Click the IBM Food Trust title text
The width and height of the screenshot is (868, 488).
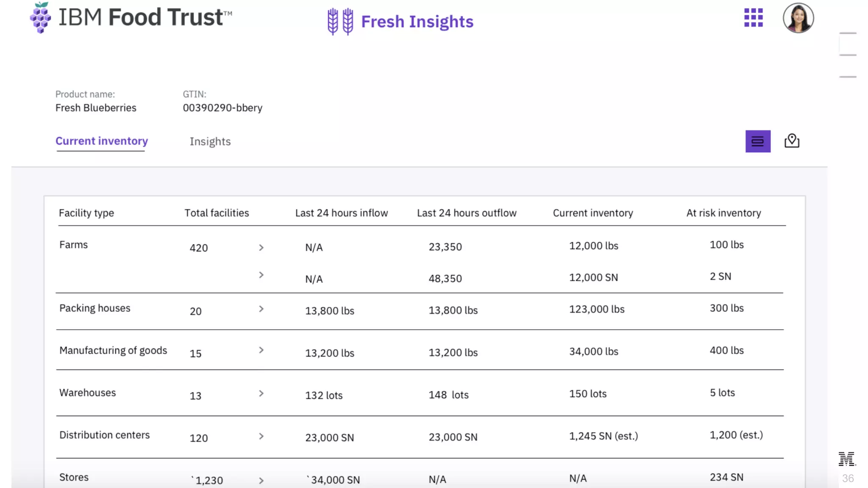tap(145, 18)
